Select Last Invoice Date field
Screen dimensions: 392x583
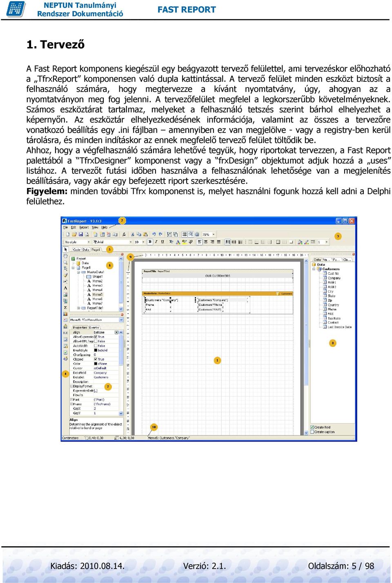coord(339,327)
